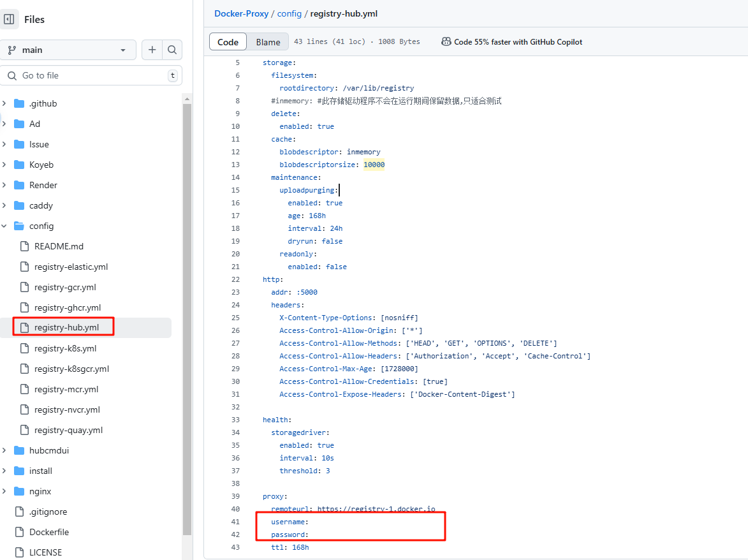Collapse the config folder chevron
This screenshot has width=748, height=560.
(x=4, y=226)
